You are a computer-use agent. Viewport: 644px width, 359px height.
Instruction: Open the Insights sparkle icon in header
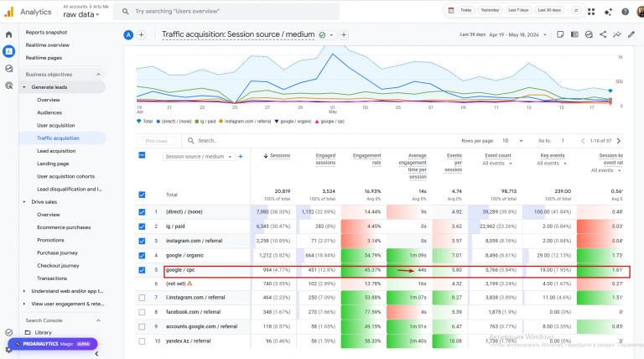608,12
